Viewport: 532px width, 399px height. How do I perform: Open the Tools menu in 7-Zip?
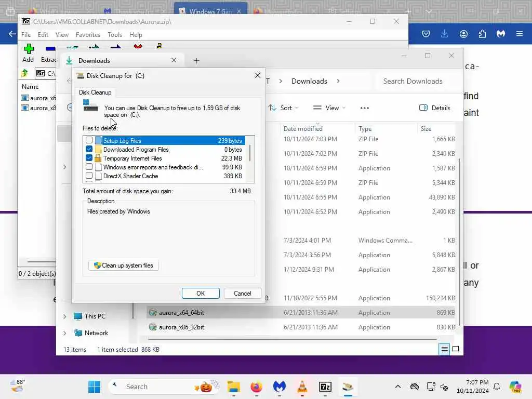(x=115, y=35)
